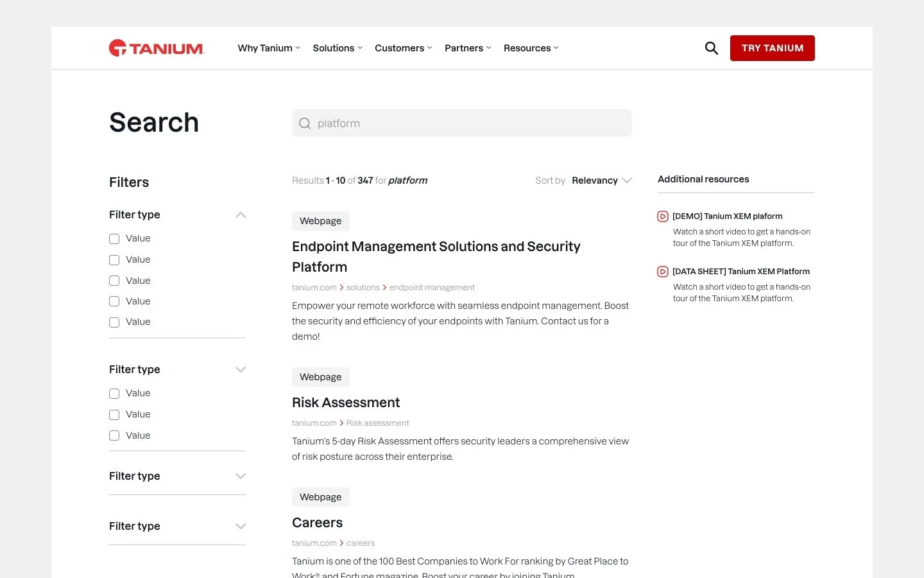Open the Customers menu

tap(404, 48)
